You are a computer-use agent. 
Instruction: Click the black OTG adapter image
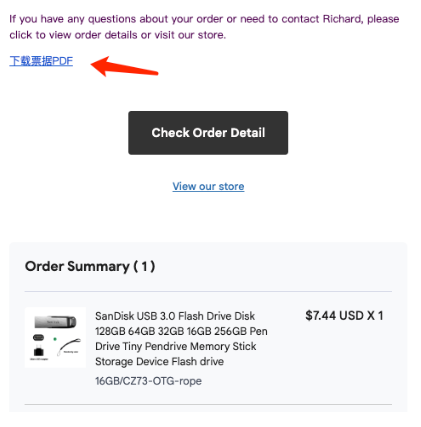point(39,351)
